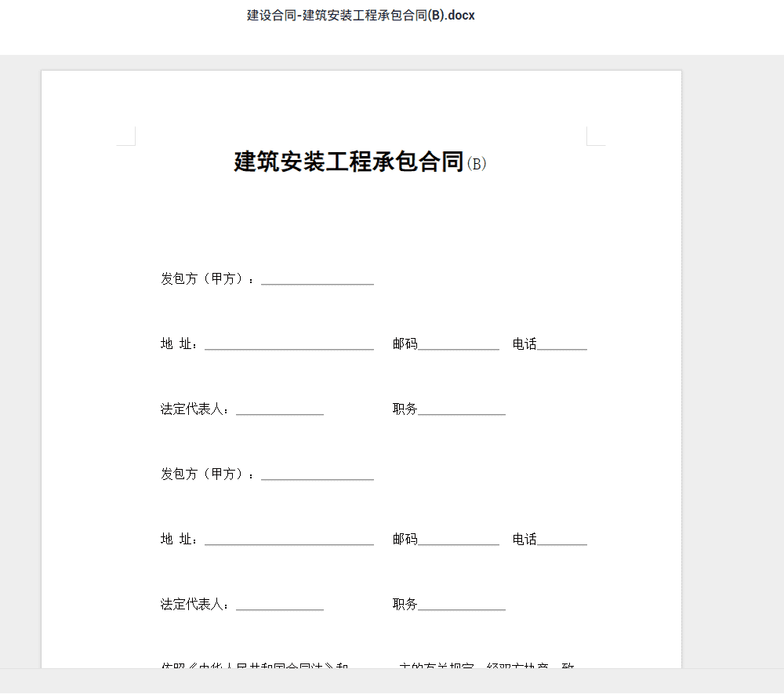Click the blank line after lower 发包方(甲方)
784x698 pixels.
(x=318, y=478)
